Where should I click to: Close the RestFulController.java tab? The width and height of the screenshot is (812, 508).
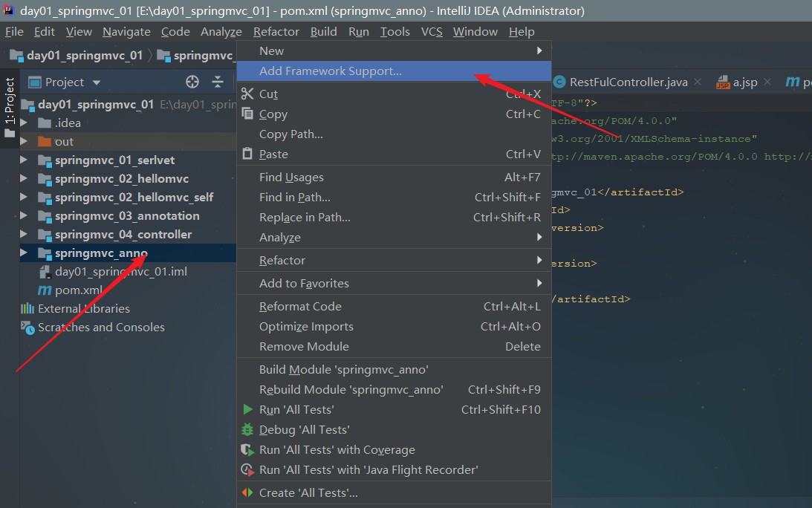(698, 82)
